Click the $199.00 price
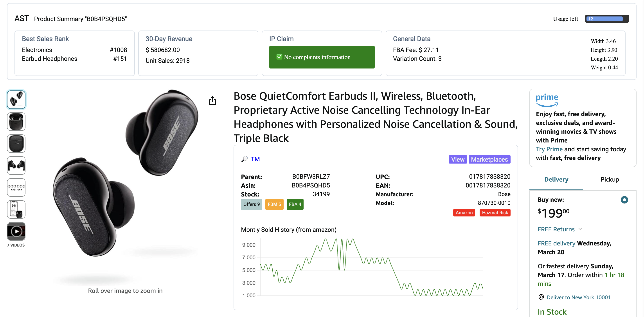Viewport: 644px width, 317px height. 554,213
